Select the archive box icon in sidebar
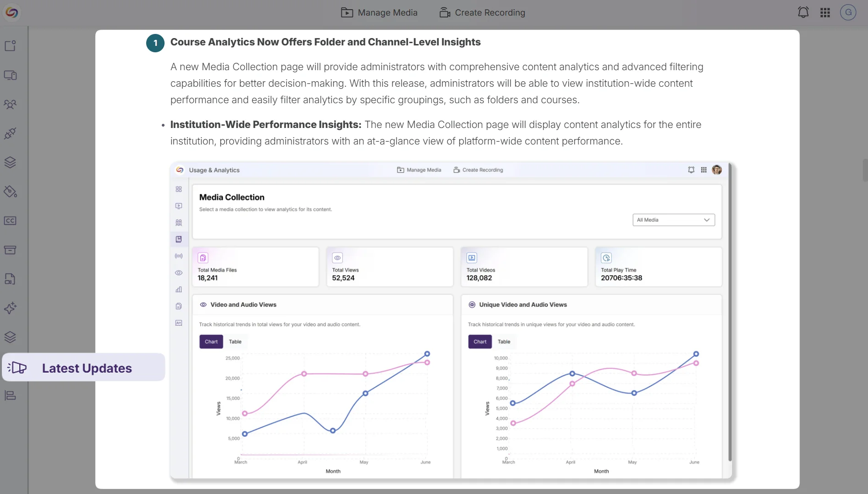The height and width of the screenshot is (494, 868). (x=11, y=250)
